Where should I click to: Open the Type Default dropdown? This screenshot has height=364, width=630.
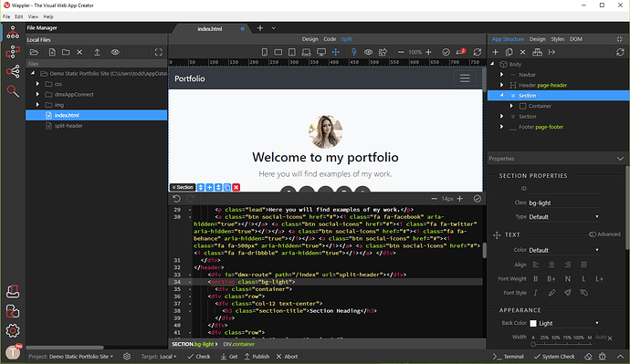click(x=563, y=217)
